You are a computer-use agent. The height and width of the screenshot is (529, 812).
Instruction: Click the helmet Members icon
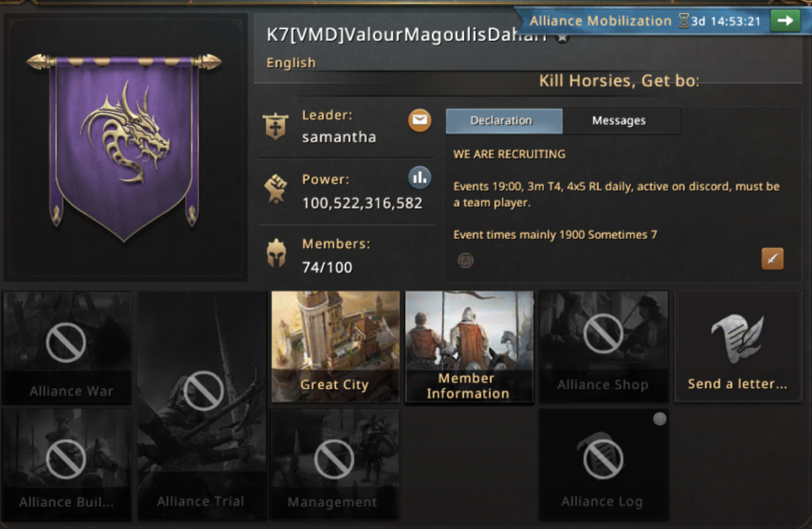tap(276, 254)
